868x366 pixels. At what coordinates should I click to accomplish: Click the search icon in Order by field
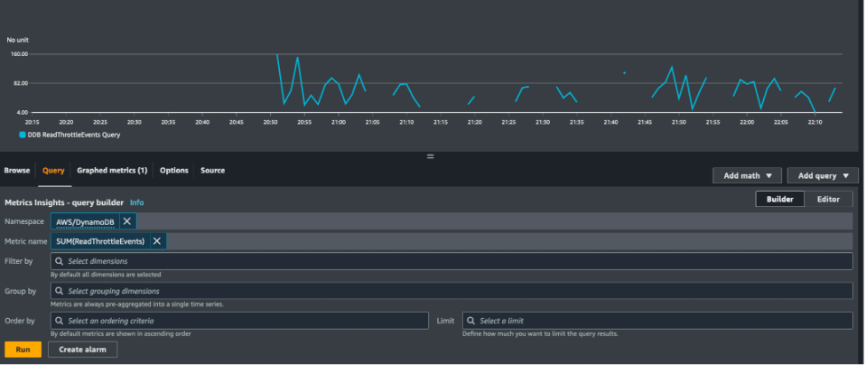(60, 322)
